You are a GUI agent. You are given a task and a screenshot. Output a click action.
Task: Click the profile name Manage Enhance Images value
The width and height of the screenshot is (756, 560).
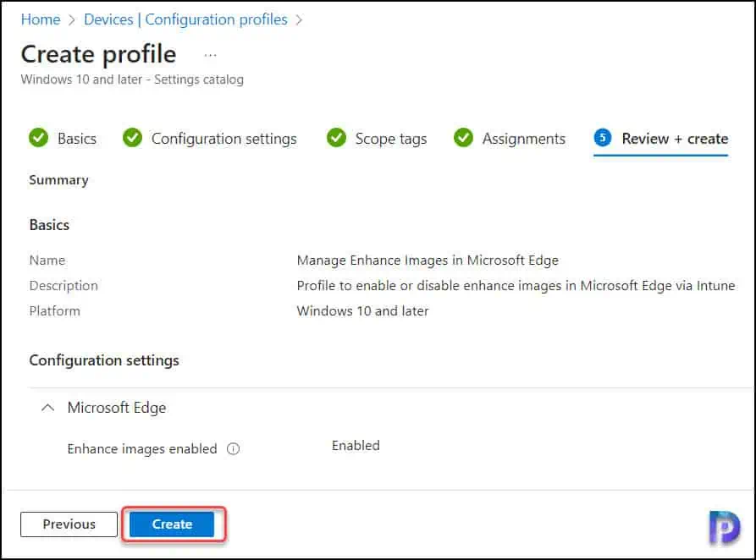(x=428, y=261)
